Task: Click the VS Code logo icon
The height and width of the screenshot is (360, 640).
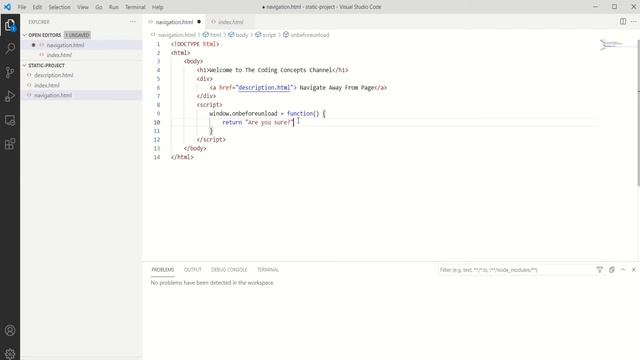Action: click(x=7, y=7)
